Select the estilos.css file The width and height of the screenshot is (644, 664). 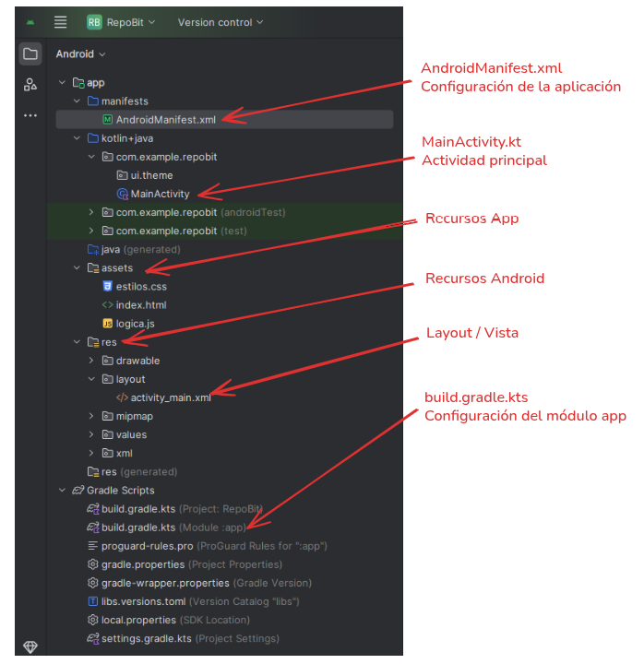click(141, 287)
